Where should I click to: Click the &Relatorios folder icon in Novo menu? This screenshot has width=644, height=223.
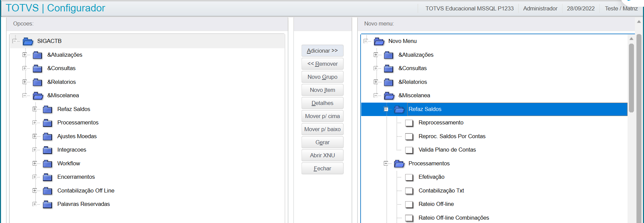pos(389,82)
